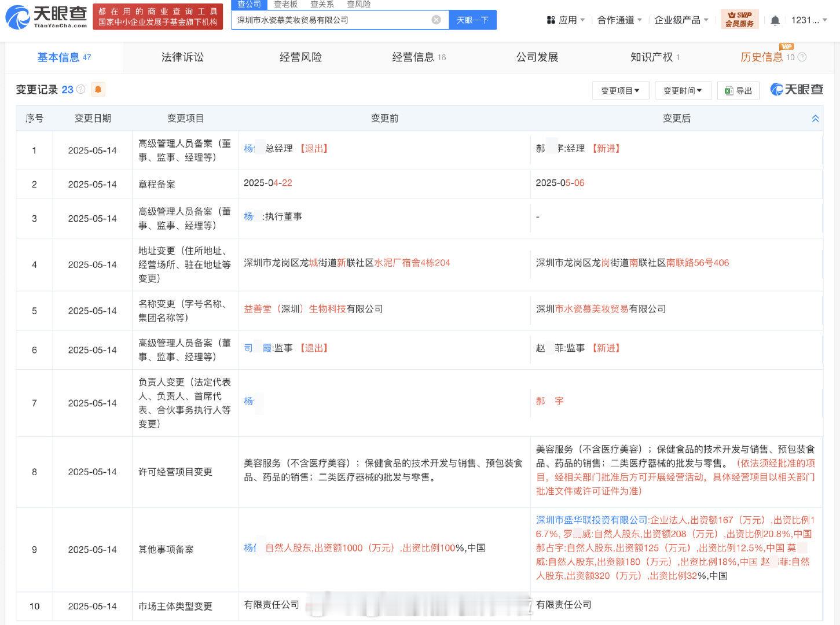Screen dimensions: 840x625
Task: Click the 杨 总经理 name link in row 1
Action: [x=250, y=148]
